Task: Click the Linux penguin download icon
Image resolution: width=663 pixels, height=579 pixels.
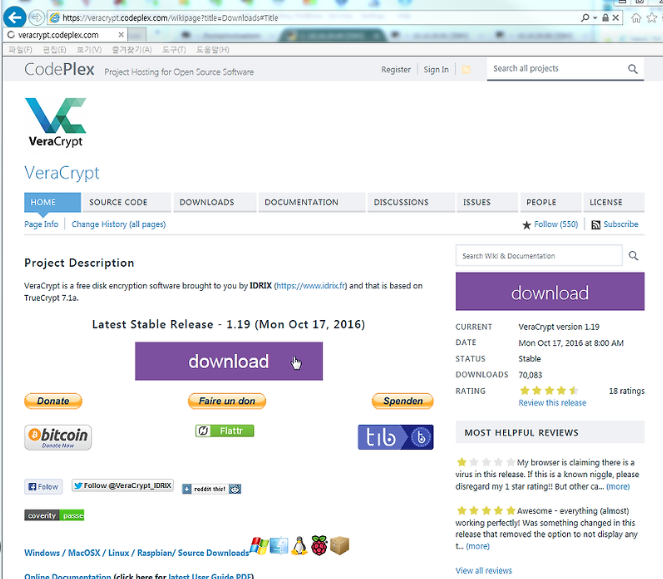Action: tap(299, 546)
